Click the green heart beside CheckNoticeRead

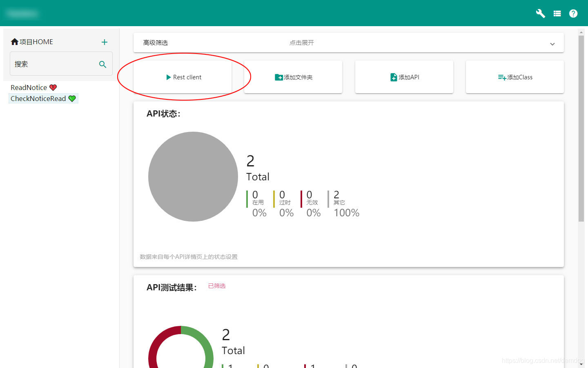tap(72, 99)
